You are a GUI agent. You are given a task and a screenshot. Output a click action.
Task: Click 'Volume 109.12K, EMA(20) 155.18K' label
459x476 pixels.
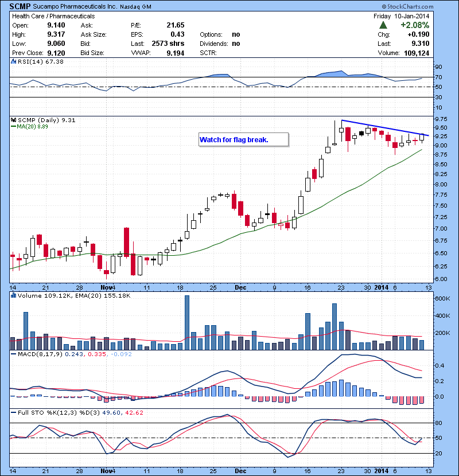point(74,295)
